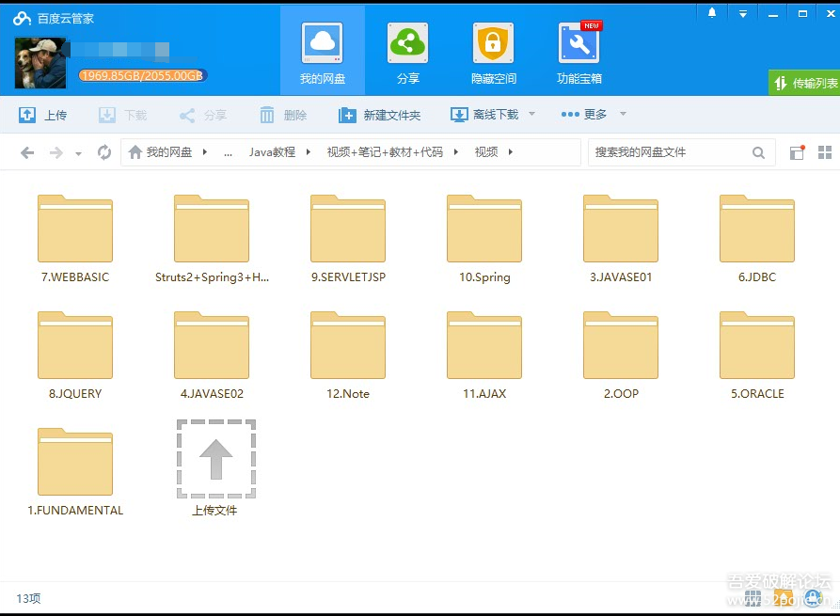Select the 12.Note folder
Image resolution: width=840 pixels, height=616 pixels.
[x=348, y=355]
